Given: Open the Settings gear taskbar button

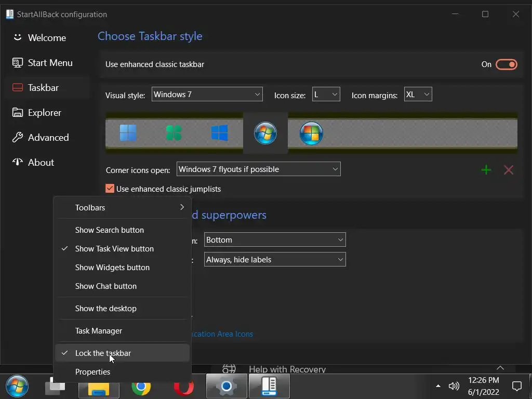Looking at the screenshot, I should tap(227, 387).
